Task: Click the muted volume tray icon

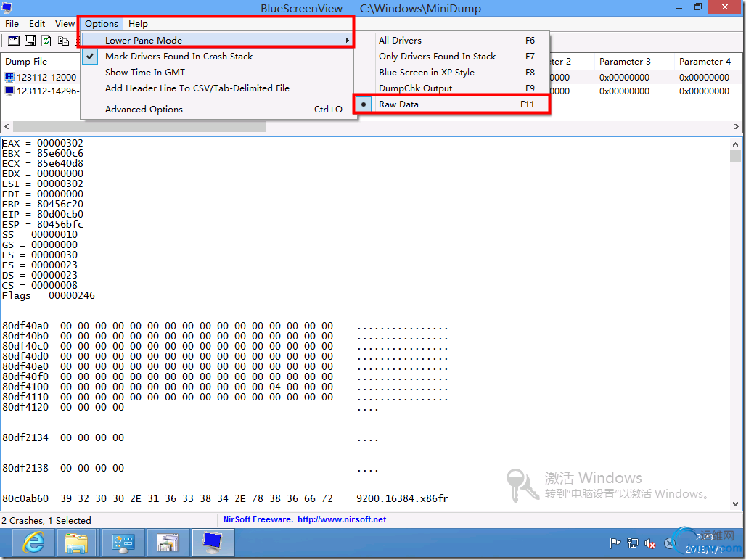Action: 650,543
